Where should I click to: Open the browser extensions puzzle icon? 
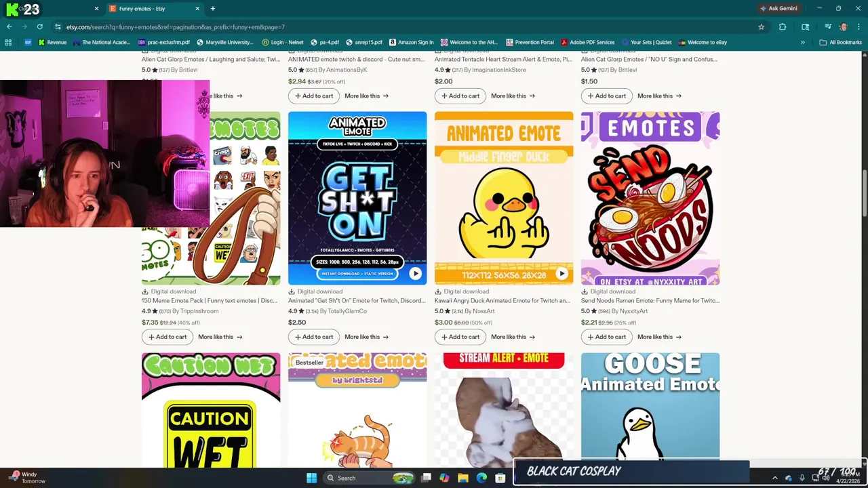(783, 27)
